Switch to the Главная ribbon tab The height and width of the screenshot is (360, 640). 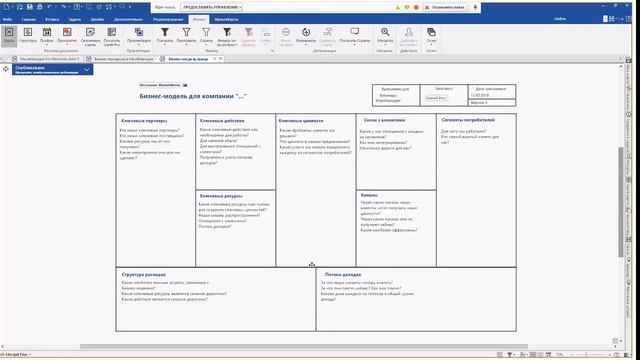[29, 19]
